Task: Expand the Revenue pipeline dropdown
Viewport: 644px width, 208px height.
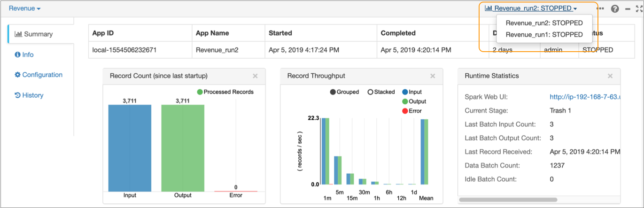Action: pos(24,8)
